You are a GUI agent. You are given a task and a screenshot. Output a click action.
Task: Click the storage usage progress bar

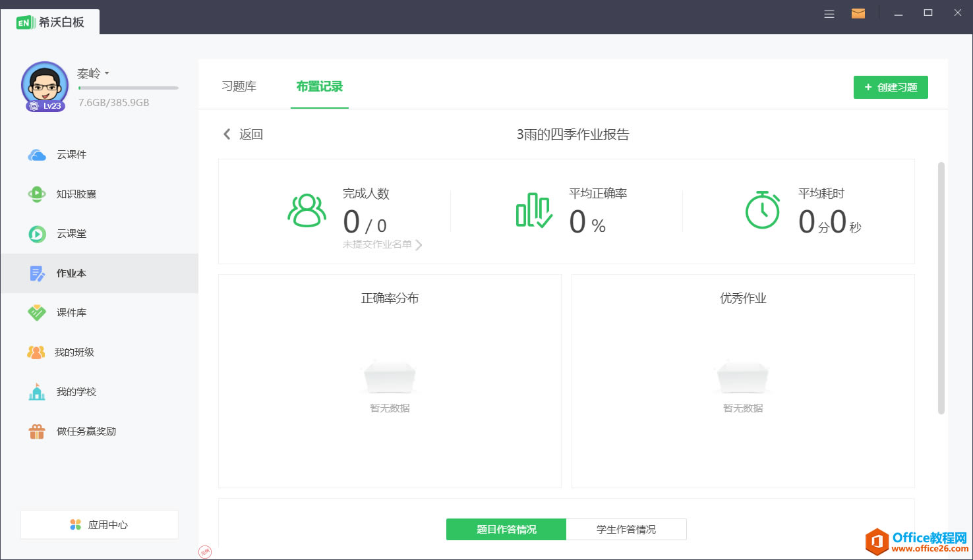(x=129, y=88)
